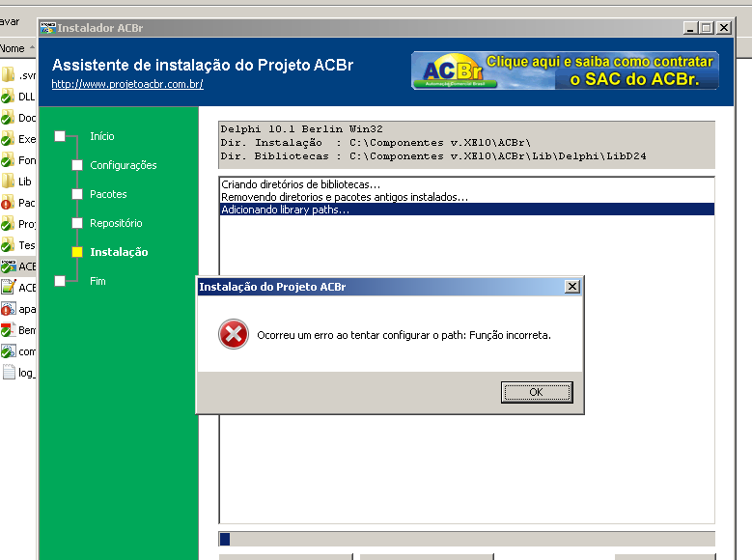Click the .svn folder icon in Explorer
752x560 pixels.
(8, 75)
